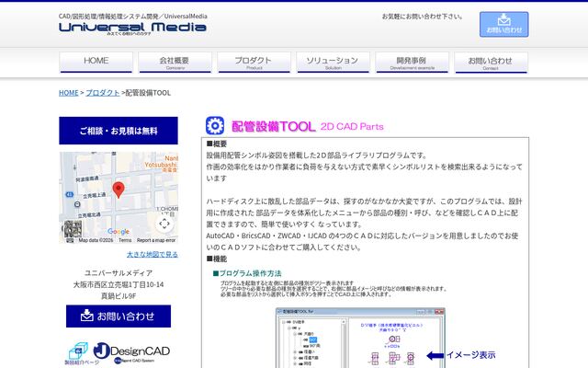The height and width of the screenshot is (368, 588).
Task: Click the AutoCAD・BricsCAD・ZWCAD・IJCAD paragraph line
Action: click(x=362, y=236)
